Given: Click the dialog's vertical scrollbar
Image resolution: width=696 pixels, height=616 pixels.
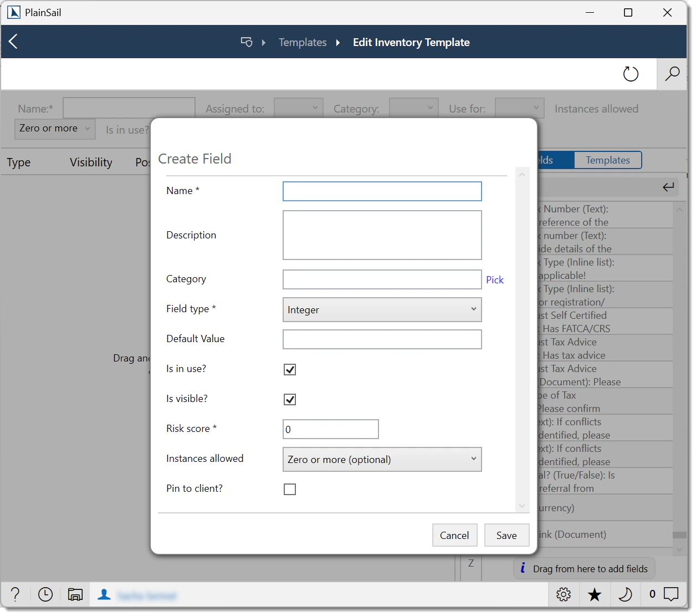Looking at the screenshot, I should [521, 339].
